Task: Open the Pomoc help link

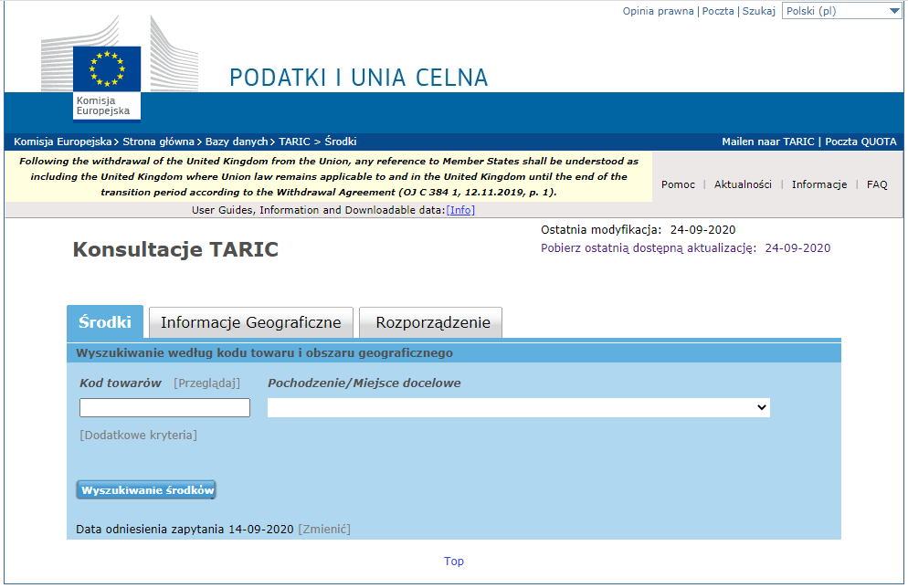Action: click(678, 184)
